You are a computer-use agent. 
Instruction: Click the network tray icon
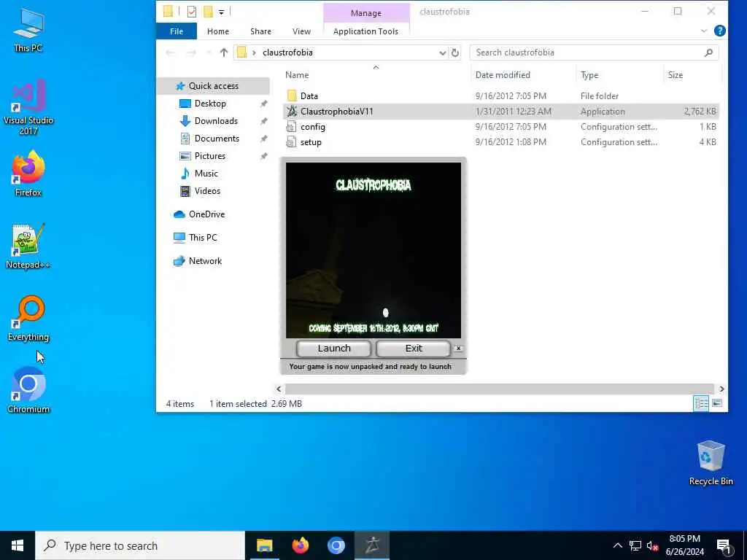point(635,545)
